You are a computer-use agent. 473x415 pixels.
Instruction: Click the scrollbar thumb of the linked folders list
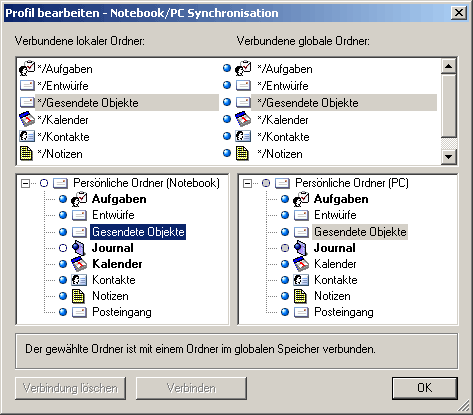(449, 105)
